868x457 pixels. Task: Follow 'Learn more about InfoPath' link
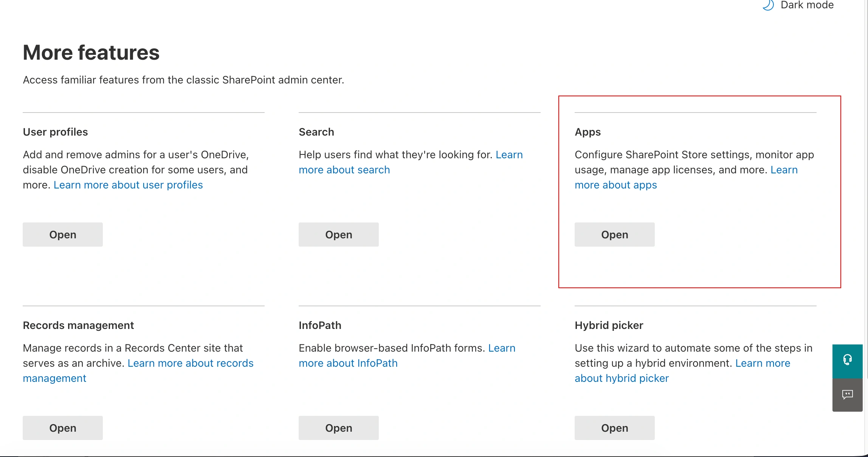click(348, 363)
